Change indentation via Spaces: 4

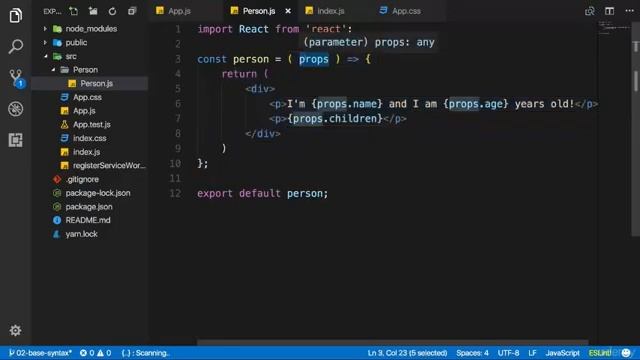[472, 353]
